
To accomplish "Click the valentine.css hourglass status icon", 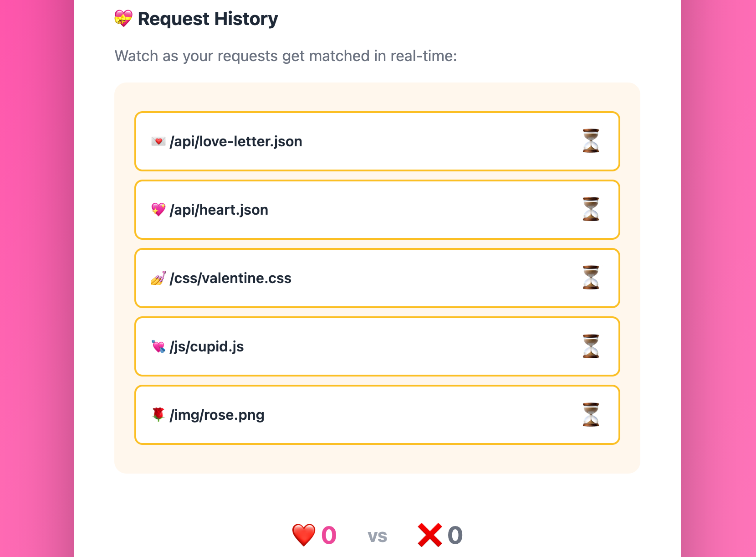I will coord(591,278).
